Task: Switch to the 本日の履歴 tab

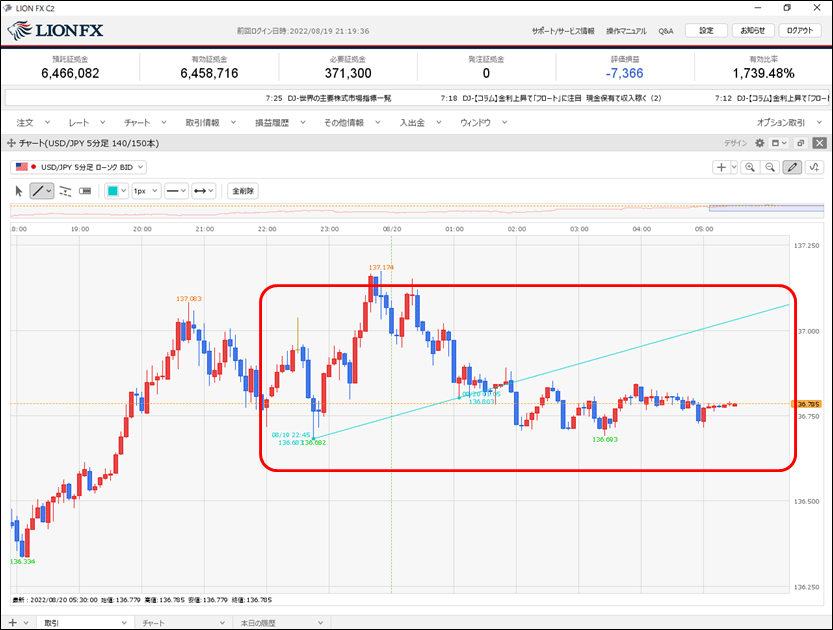Action: pyautogui.click(x=258, y=623)
